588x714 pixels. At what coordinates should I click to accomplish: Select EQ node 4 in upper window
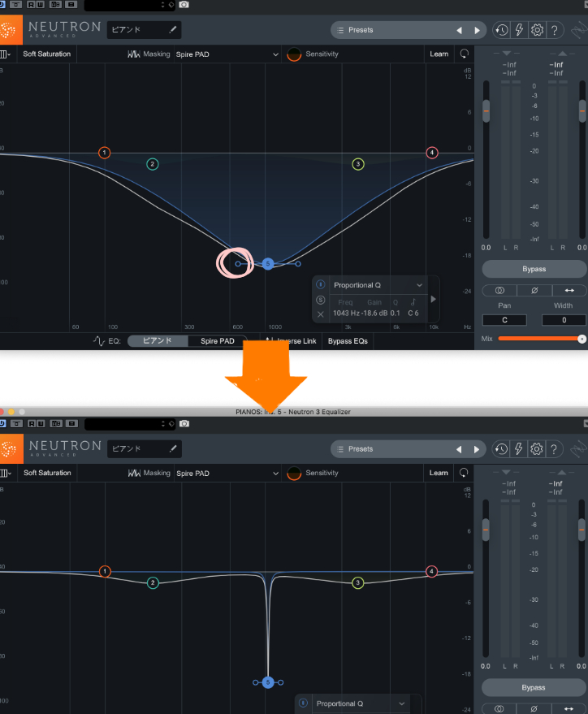[432, 153]
